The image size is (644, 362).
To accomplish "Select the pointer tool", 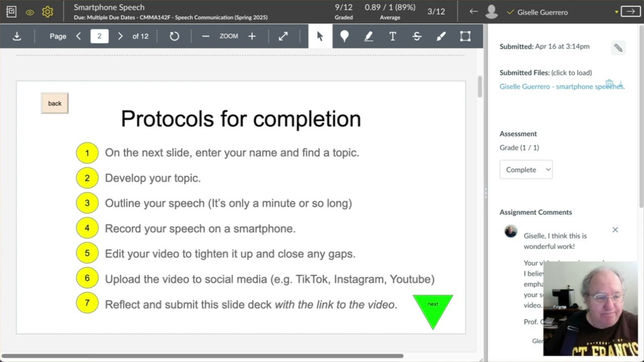I will [320, 36].
